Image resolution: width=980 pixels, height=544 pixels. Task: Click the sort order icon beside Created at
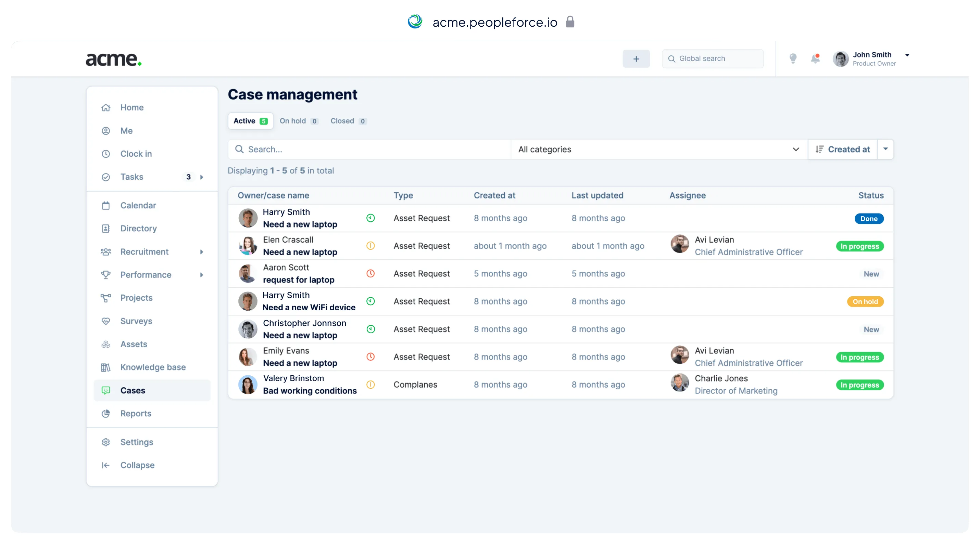pos(819,150)
